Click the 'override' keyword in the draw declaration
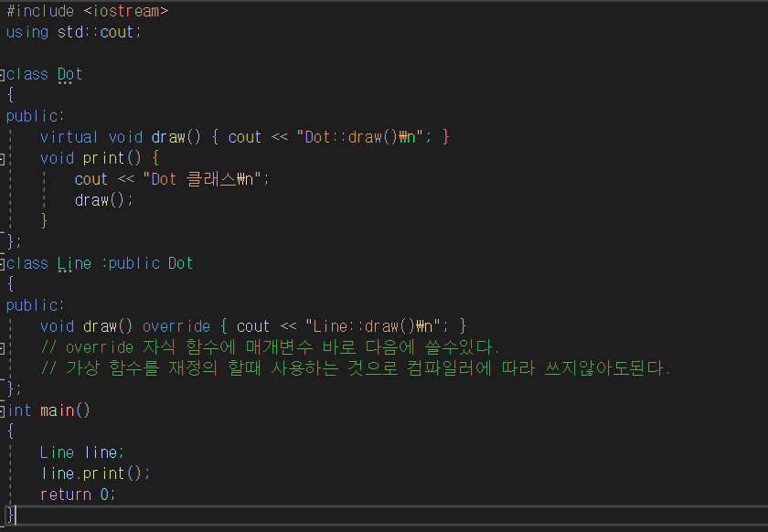Viewport: 768px width, 532px height. pos(176,326)
